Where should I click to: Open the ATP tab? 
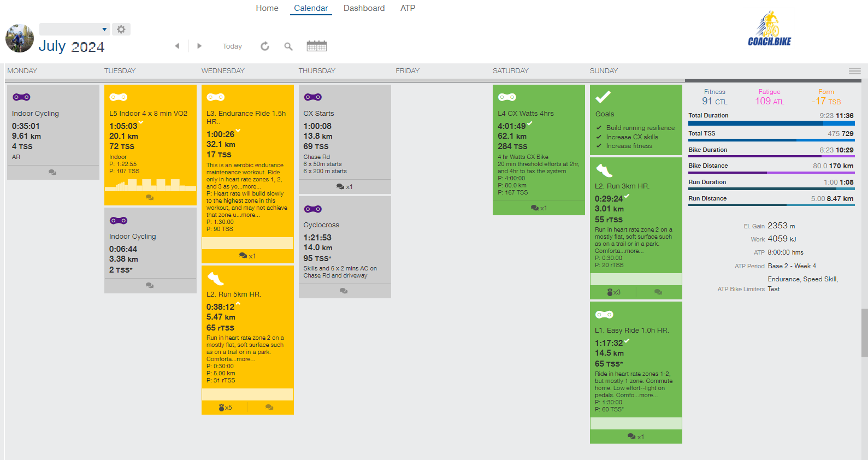click(x=408, y=8)
